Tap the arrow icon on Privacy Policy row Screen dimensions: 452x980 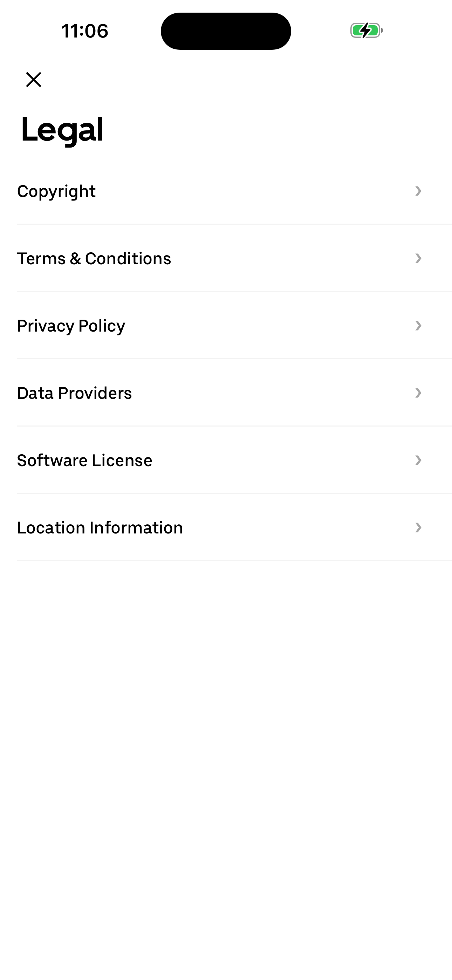click(x=418, y=326)
